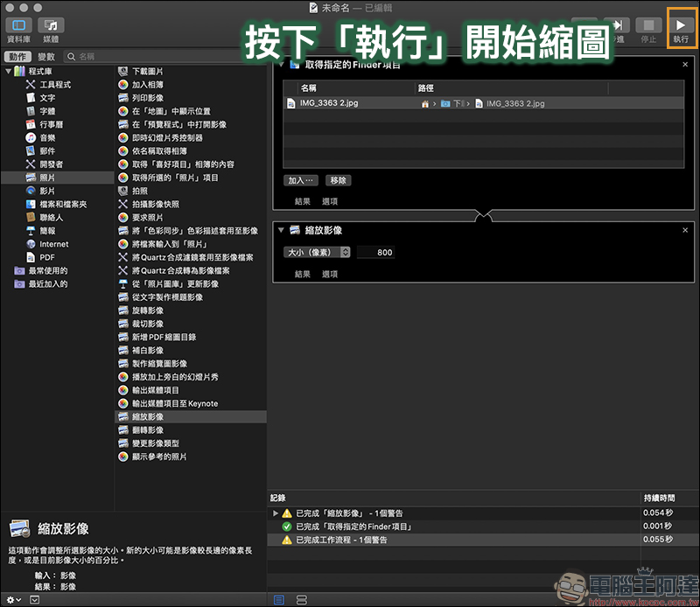
Task: Choose the 裁切影像 crop action
Action: (147, 324)
